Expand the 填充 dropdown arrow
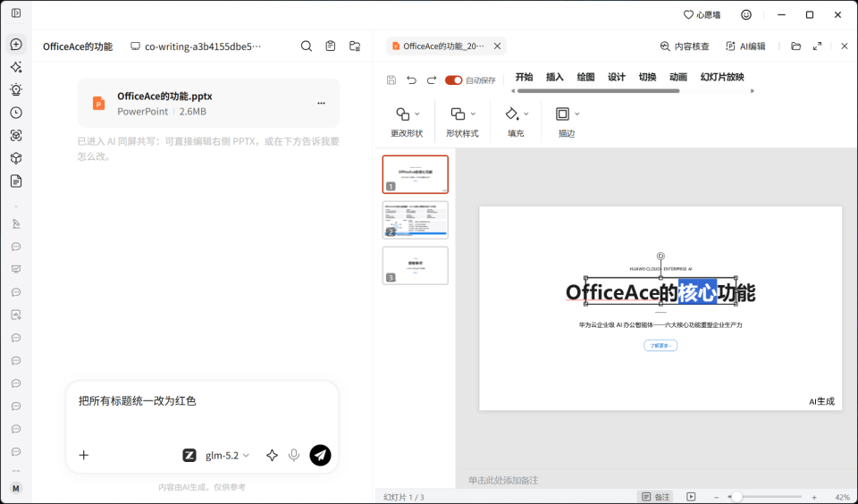The image size is (858, 504). [526, 113]
